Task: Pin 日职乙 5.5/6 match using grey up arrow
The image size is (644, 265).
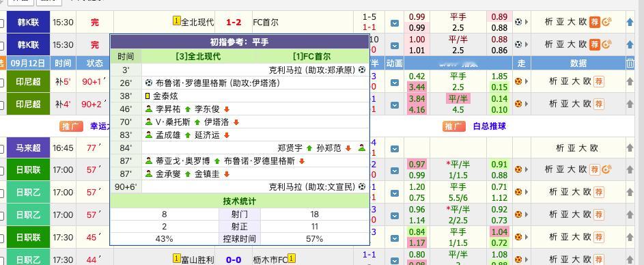Action: [630, 193]
